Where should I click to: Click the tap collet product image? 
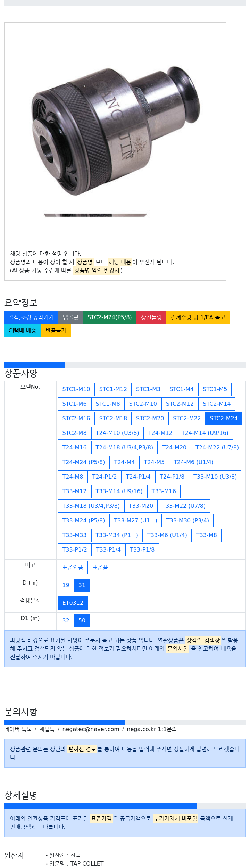click(115, 132)
